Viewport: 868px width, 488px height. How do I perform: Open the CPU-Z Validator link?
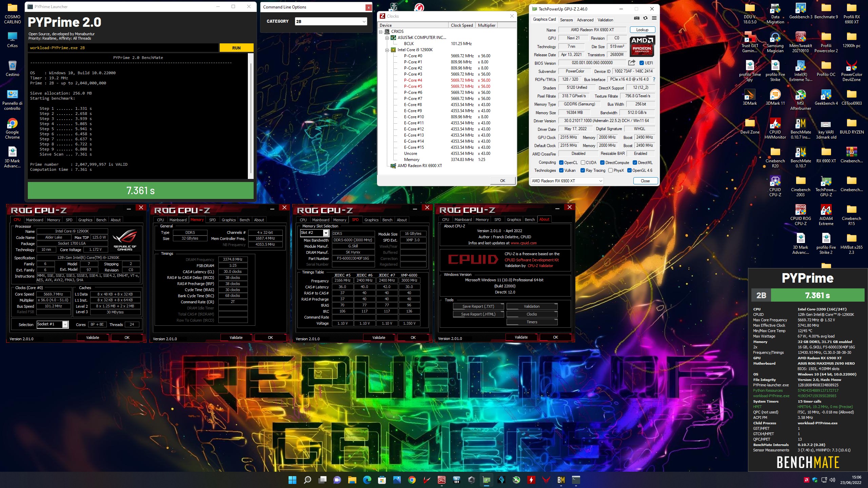540,266
